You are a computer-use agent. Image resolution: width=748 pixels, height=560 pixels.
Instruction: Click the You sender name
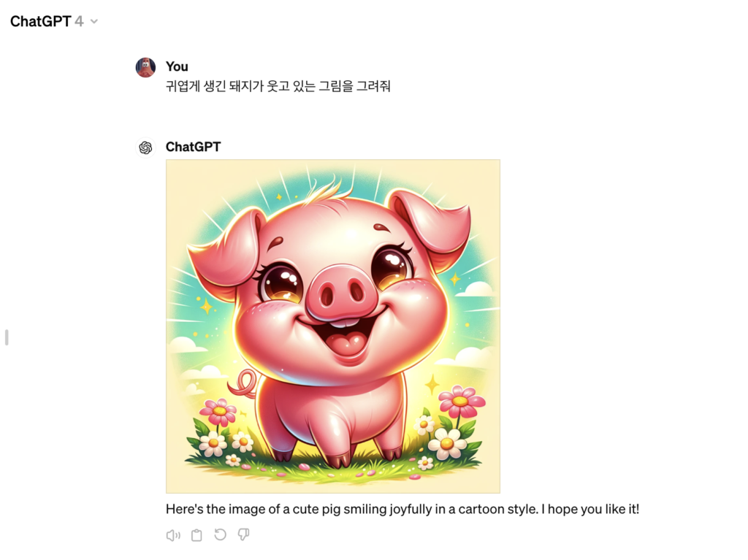coord(177,66)
